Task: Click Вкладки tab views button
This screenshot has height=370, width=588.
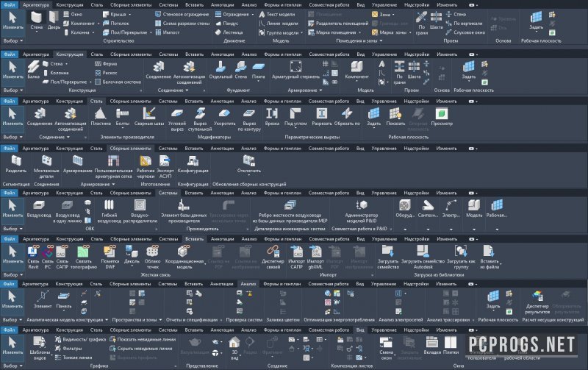Action: 432,345
